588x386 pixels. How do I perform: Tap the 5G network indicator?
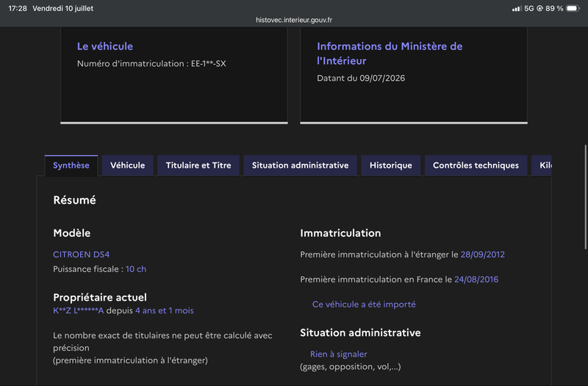point(528,8)
